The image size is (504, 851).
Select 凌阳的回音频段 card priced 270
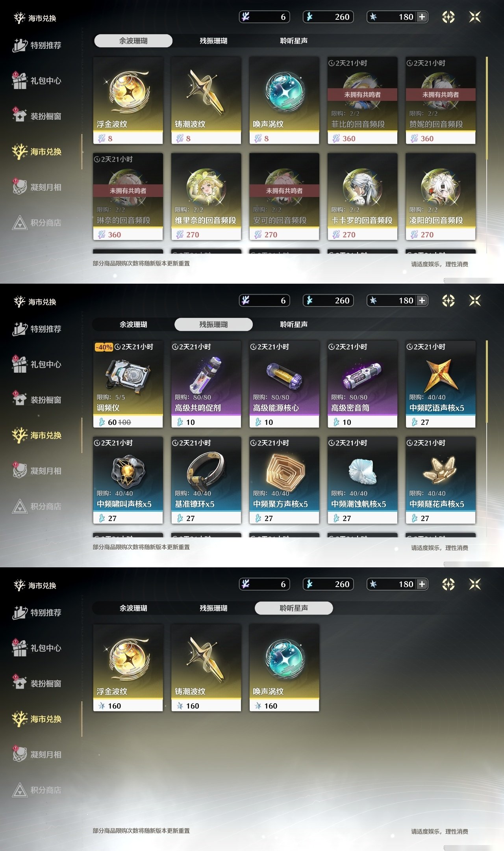pos(441,197)
